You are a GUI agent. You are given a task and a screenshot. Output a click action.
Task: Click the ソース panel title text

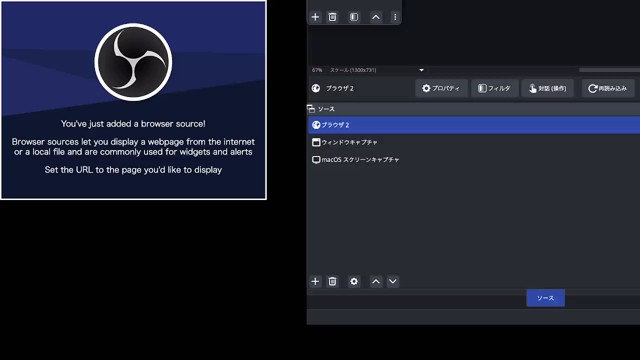(326, 109)
